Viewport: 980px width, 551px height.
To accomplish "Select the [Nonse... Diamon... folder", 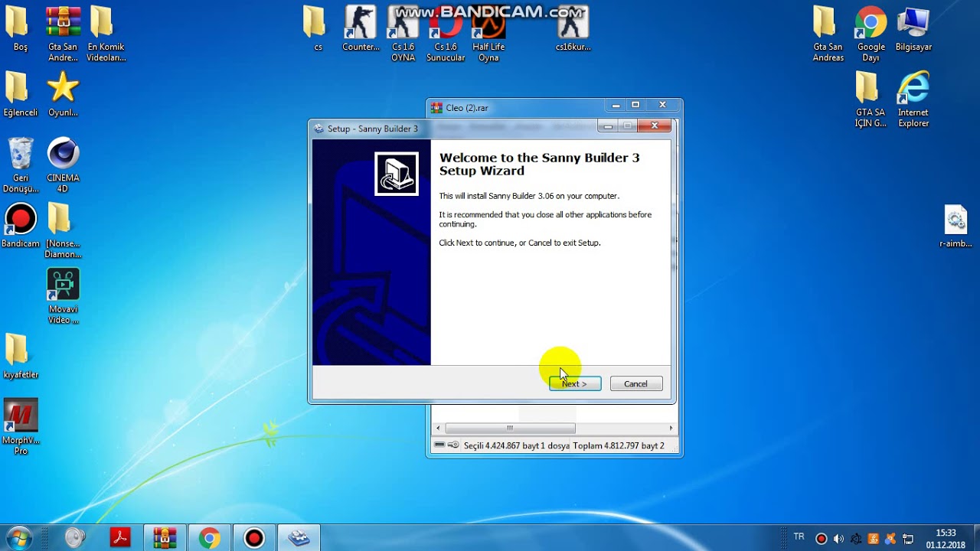I will (63, 231).
